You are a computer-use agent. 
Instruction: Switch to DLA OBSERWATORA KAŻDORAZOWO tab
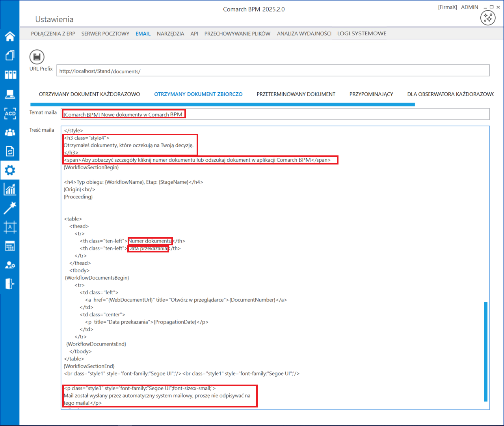[x=450, y=94]
